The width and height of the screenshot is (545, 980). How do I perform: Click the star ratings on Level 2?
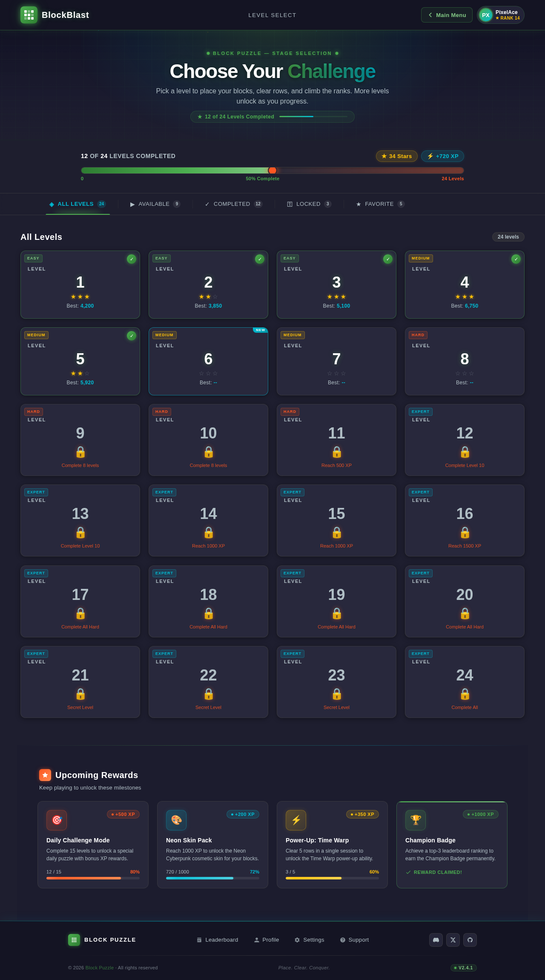[208, 297]
